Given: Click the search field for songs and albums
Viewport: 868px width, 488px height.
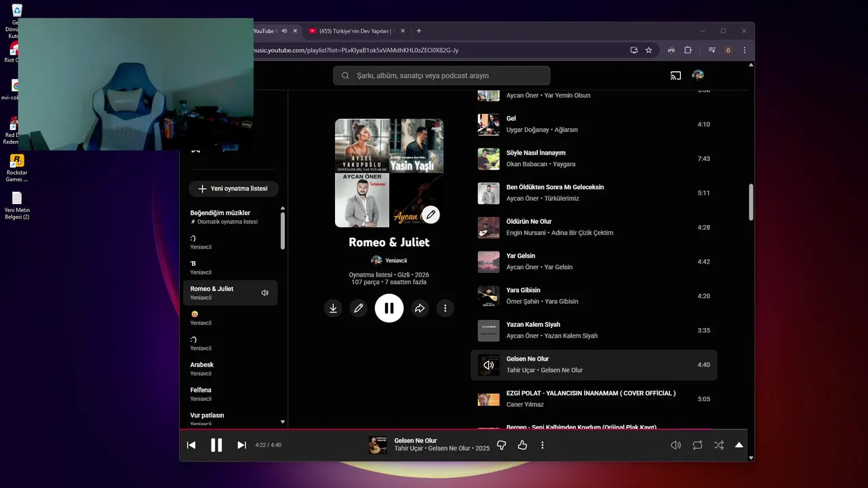Looking at the screenshot, I should click(441, 75).
